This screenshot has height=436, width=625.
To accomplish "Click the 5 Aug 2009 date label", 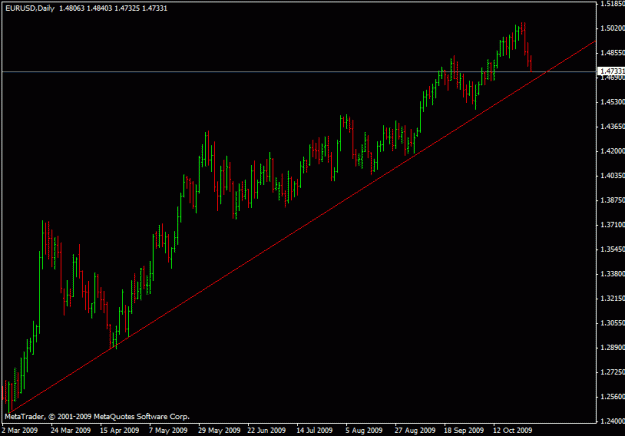I will click(x=364, y=430).
